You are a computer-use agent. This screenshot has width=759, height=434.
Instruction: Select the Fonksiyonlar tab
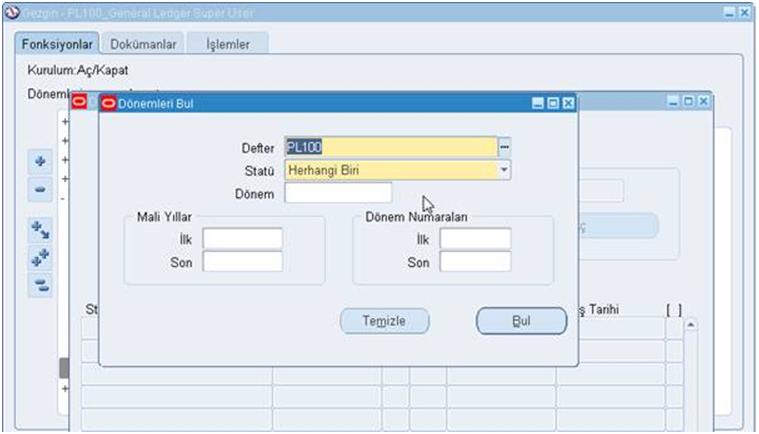pos(59,45)
